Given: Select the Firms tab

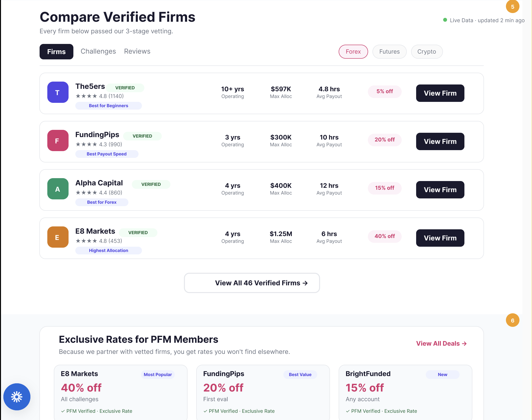Looking at the screenshot, I should click(56, 52).
